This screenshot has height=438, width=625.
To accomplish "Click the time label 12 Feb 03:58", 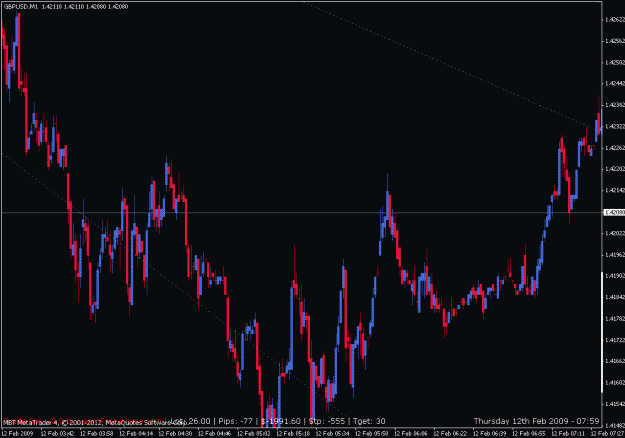I will click(96, 434).
